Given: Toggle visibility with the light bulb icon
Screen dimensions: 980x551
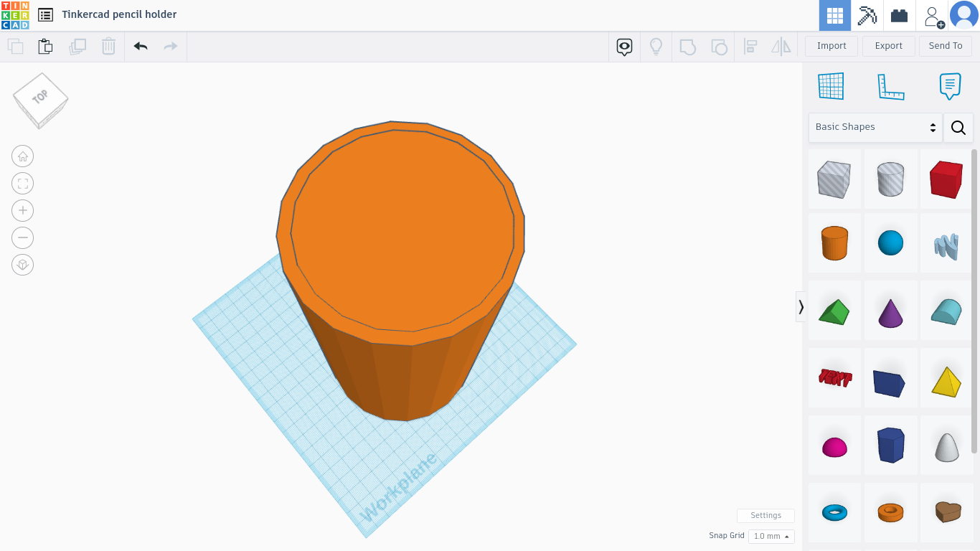Looking at the screenshot, I should click(x=655, y=46).
